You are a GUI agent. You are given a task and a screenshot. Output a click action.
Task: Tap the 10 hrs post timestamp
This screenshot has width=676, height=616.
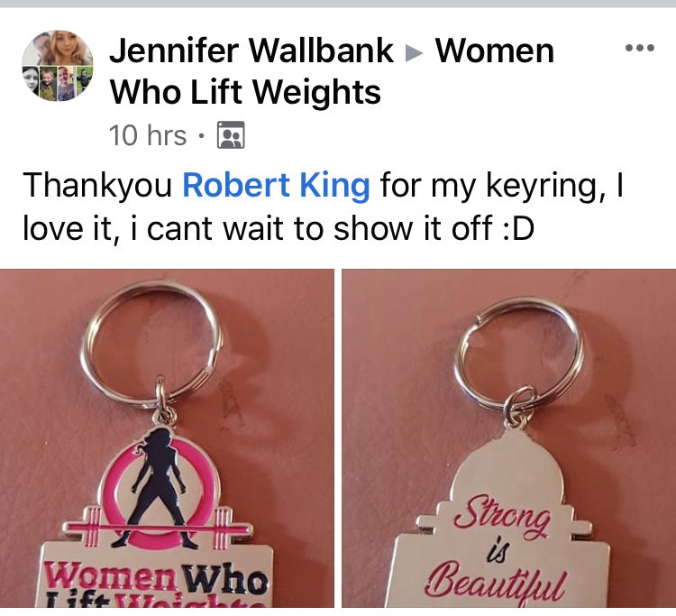point(148,135)
